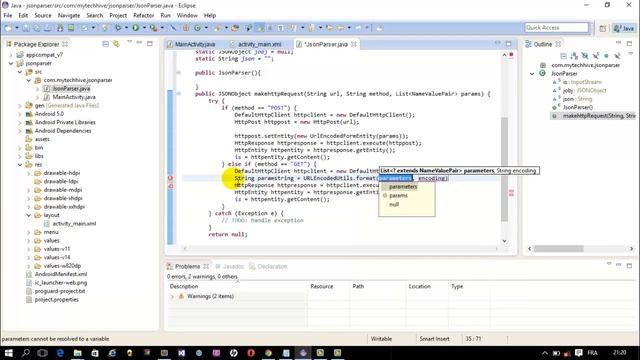Image resolution: width=640 pixels, height=360 pixels.
Task: Collapse all in Outline toolbar
Action: pyautogui.click(x=564, y=56)
